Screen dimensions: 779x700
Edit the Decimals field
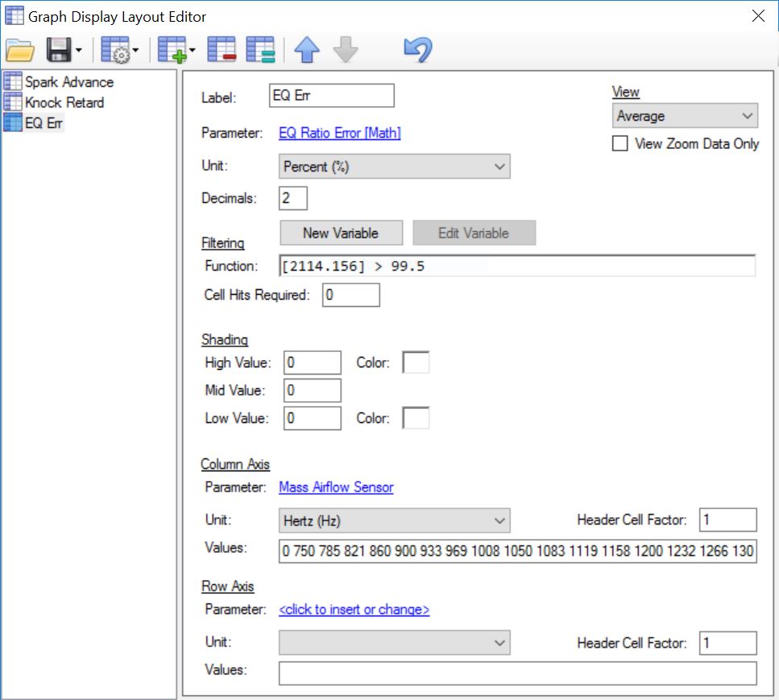click(x=292, y=198)
